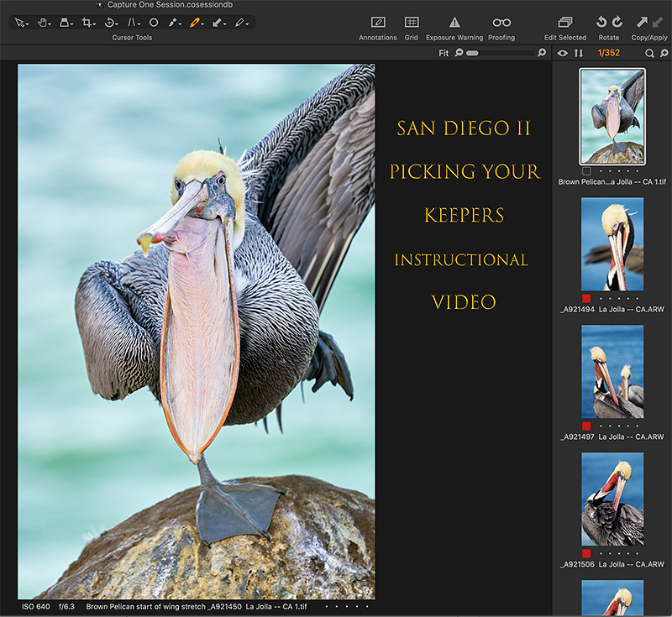This screenshot has height=617, width=672.
Task: Zoom in the viewer with plus magnifier
Action: (x=542, y=53)
